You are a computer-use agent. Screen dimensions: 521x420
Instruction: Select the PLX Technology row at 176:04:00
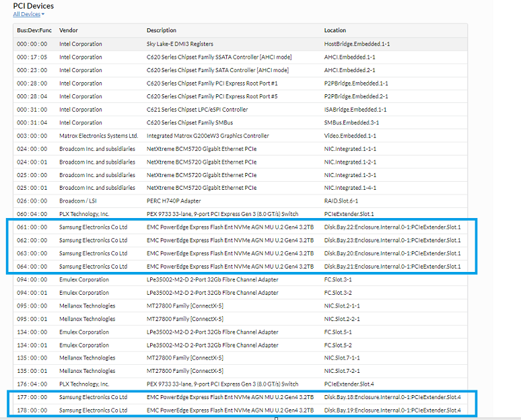tap(84, 384)
